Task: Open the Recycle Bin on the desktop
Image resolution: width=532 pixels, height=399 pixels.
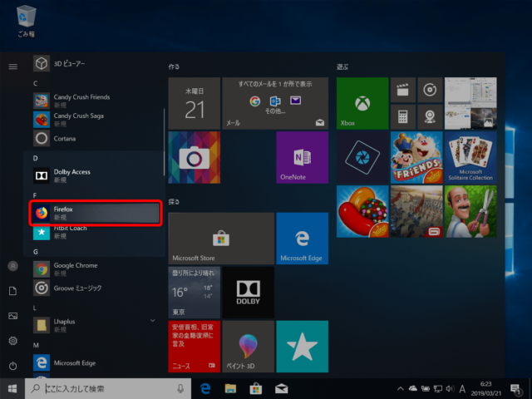Action: click(26, 21)
